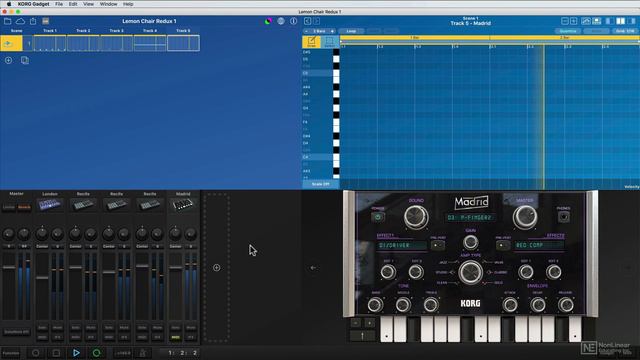The image size is (640, 360).
Task: Open the KORG Gadget app menu
Action: [x=33, y=4]
